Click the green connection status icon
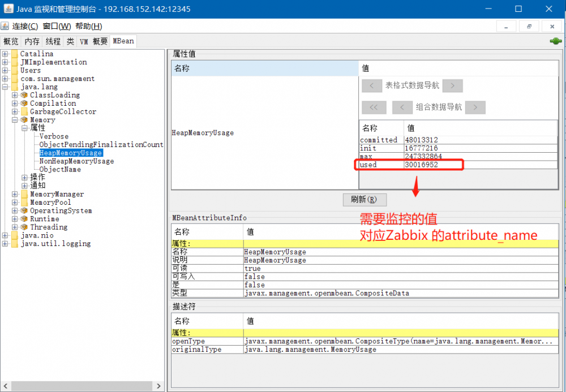 [555, 41]
